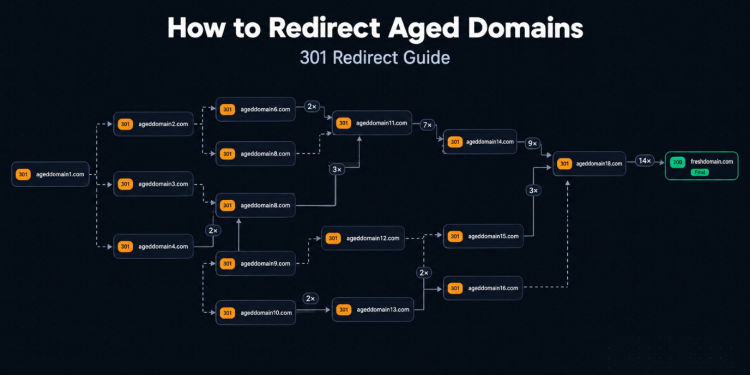Select the ageddomain14.com label
This screenshot has height=375, width=750.
pyautogui.click(x=490, y=142)
